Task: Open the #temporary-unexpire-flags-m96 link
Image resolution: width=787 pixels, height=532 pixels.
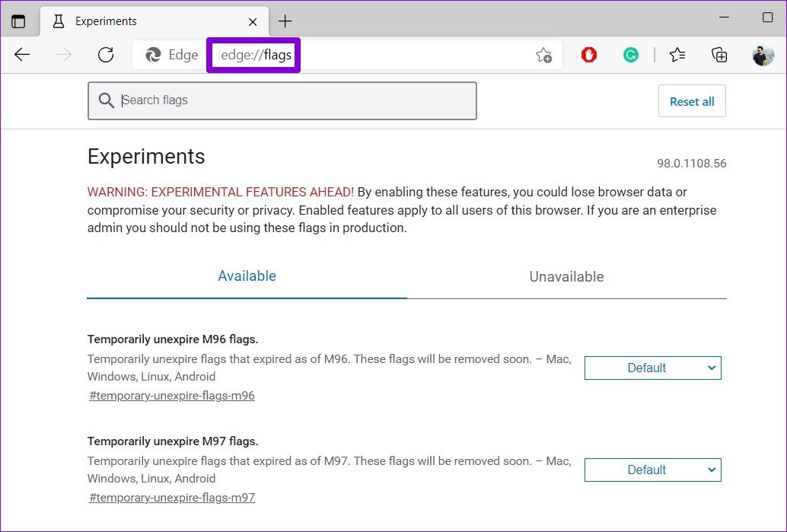Action: click(171, 396)
